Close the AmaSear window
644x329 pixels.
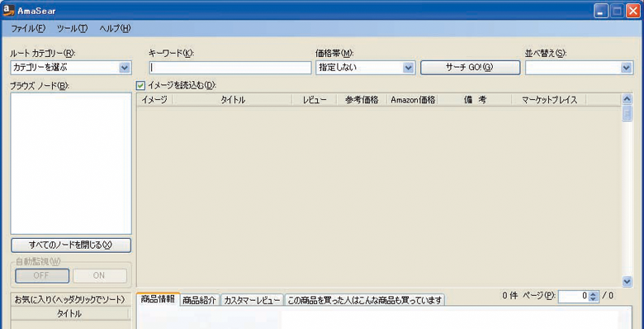click(632, 10)
